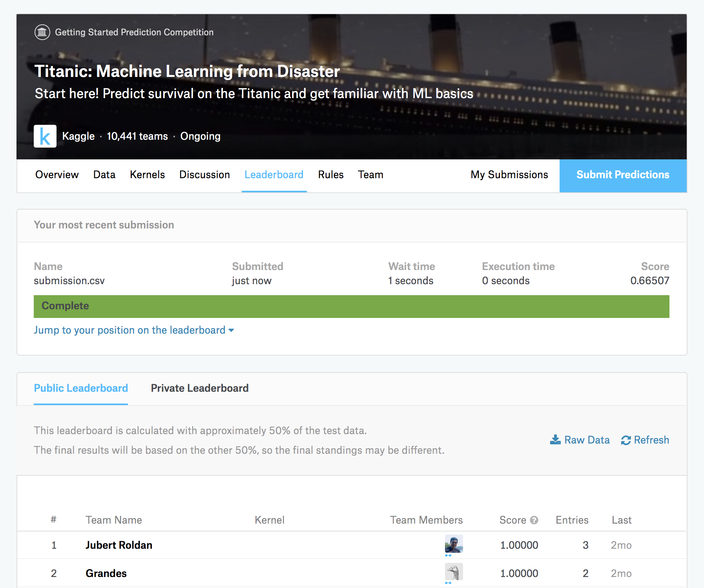
Task: Click Jubert Roldan's 1.00000 score
Action: (x=519, y=545)
